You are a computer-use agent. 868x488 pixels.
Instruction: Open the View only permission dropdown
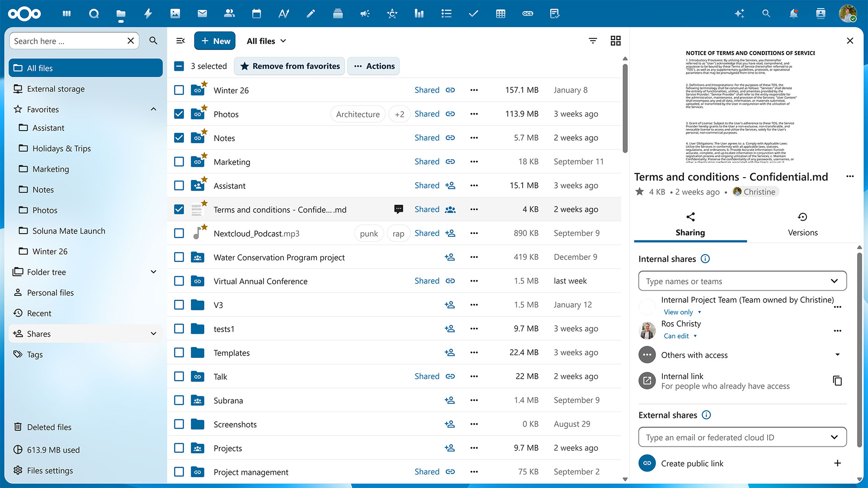[682, 312]
